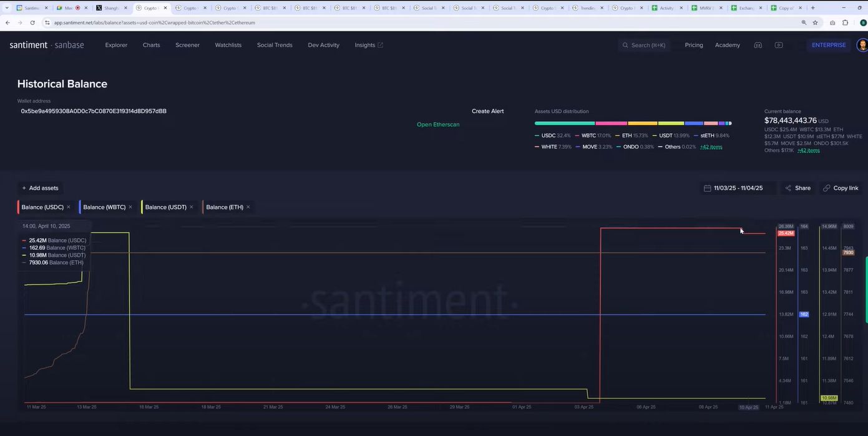Image resolution: width=868 pixels, height=436 pixels.
Task: Click the Search input field
Action: click(648, 45)
